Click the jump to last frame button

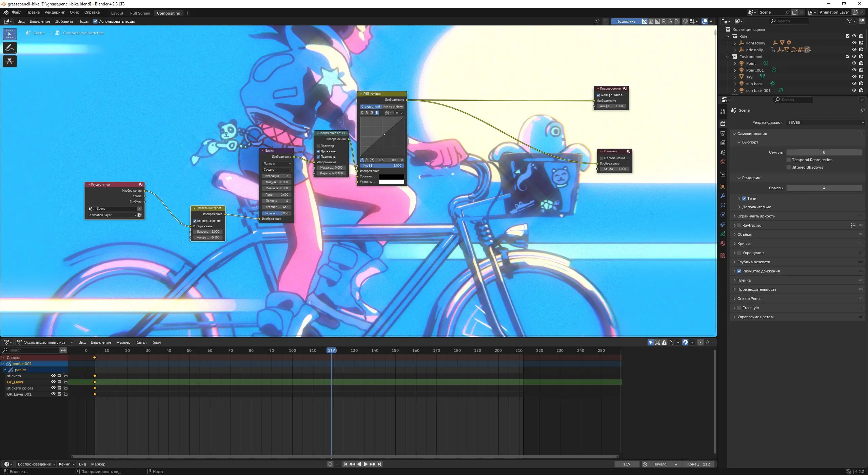click(380, 464)
